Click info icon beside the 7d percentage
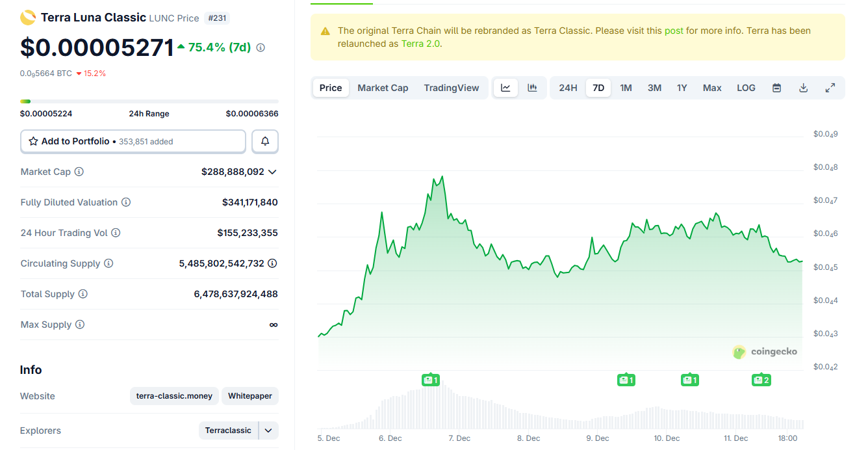The width and height of the screenshot is (868, 450). pyautogui.click(x=261, y=47)
